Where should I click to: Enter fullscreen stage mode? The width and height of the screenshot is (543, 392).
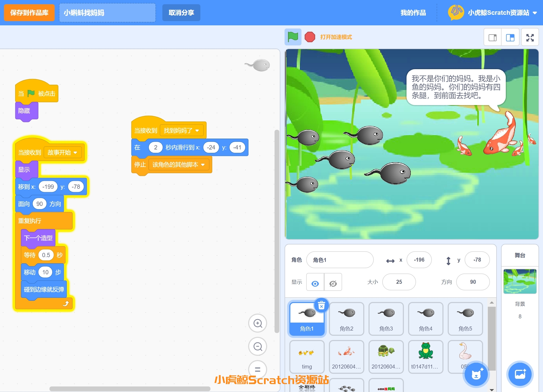pyautogui.click(x=530, y=37)
